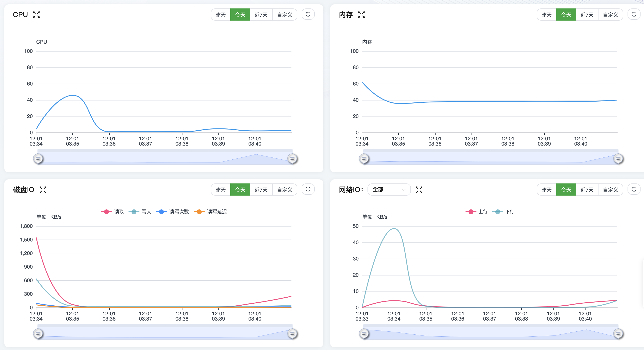Click the 网络IO zoom slider right handle
The width and height of the screenshot is (644, 350).
point(618,333)
